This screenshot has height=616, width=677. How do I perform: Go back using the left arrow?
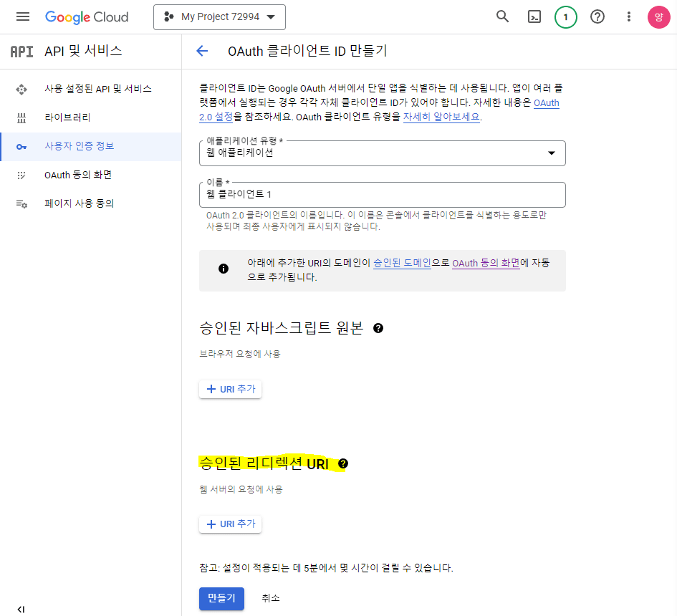(202, 51)
